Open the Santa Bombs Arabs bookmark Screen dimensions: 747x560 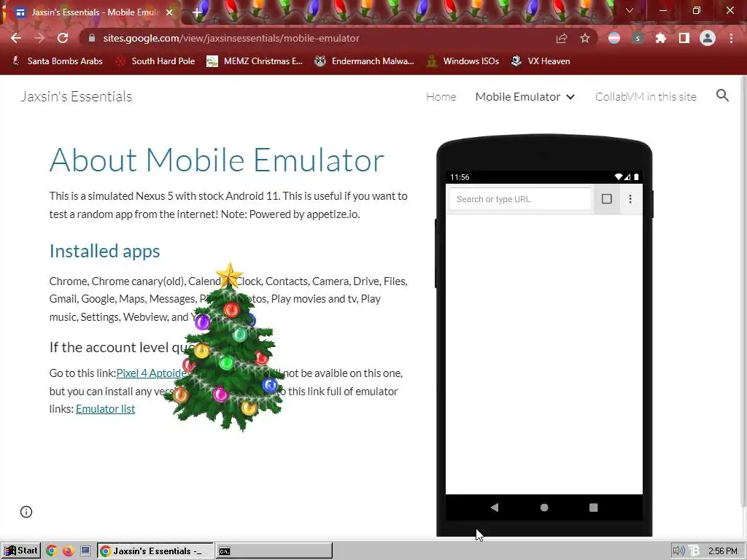57,61
